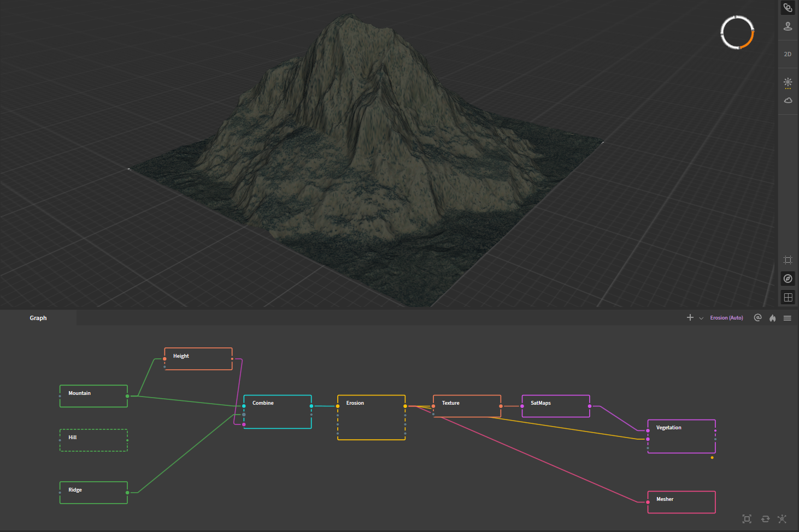Click the plus add-node button
The width and height of the screenshot is (799, 532).
[x=690, y=317]
